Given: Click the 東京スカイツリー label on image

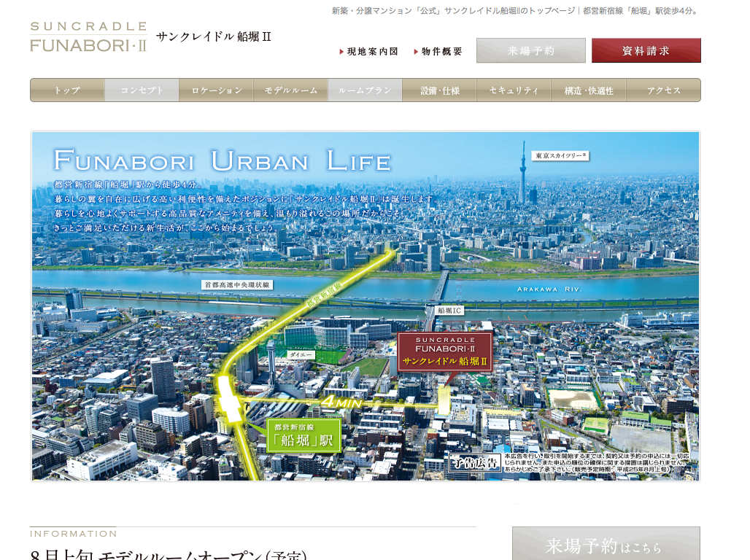Looking at the screenshot, I should 560,155.
